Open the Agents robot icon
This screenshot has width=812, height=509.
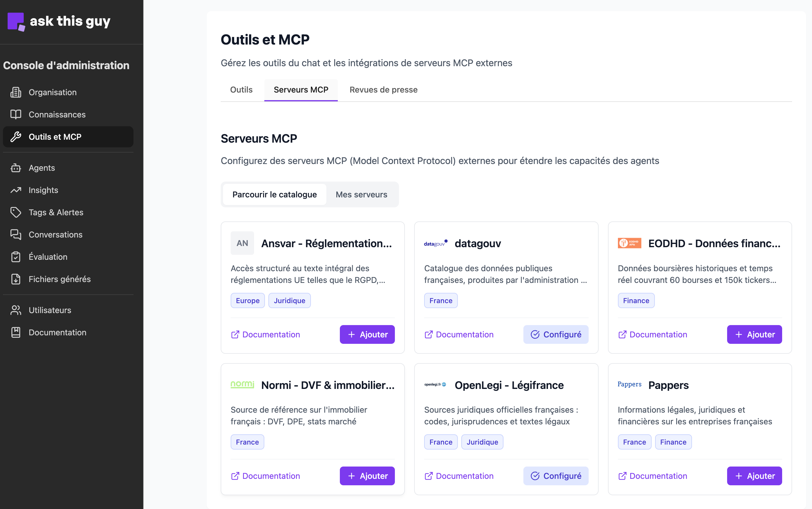(x=16, y=168)
